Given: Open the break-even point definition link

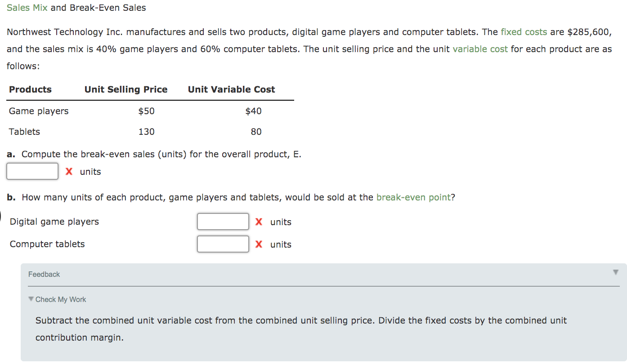Looking at the screenshot, I should pos(413,197).
